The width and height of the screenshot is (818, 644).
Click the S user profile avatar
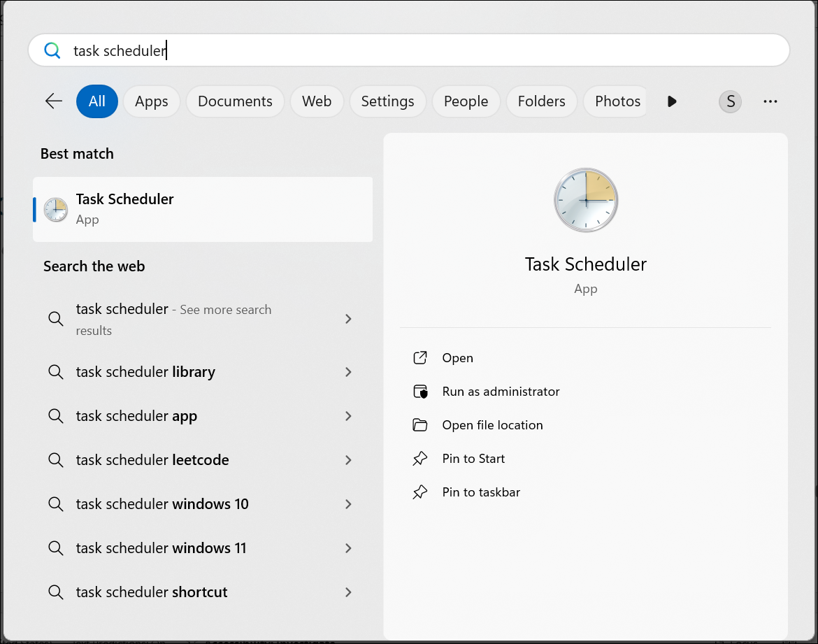[730, 101]
